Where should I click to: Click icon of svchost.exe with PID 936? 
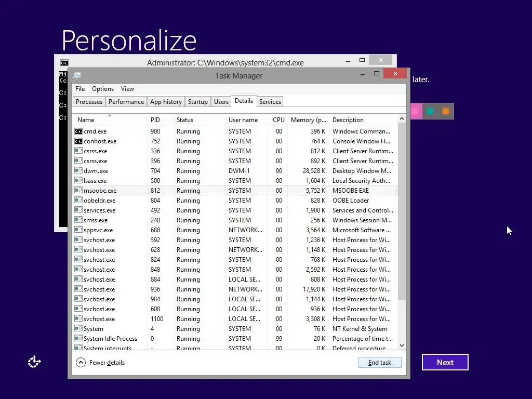pyautogui.click(x=78, y=289)
